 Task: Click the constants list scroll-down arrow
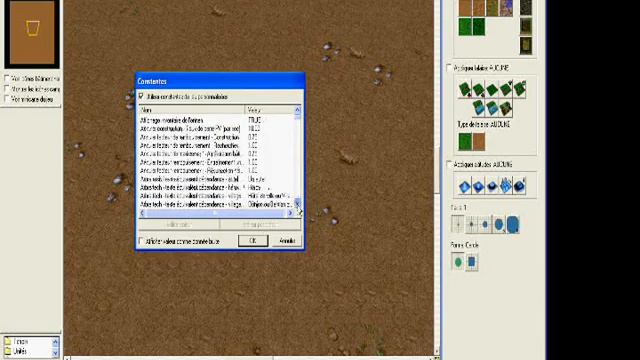click(x=297, y=203)
